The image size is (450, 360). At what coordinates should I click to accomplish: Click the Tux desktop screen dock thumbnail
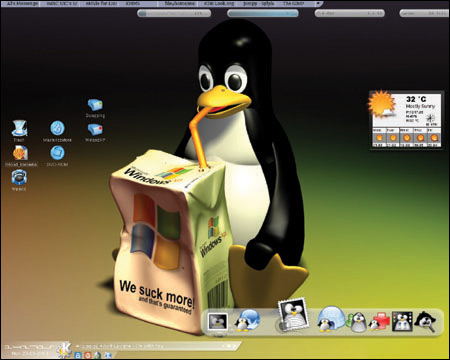(218, 322)
